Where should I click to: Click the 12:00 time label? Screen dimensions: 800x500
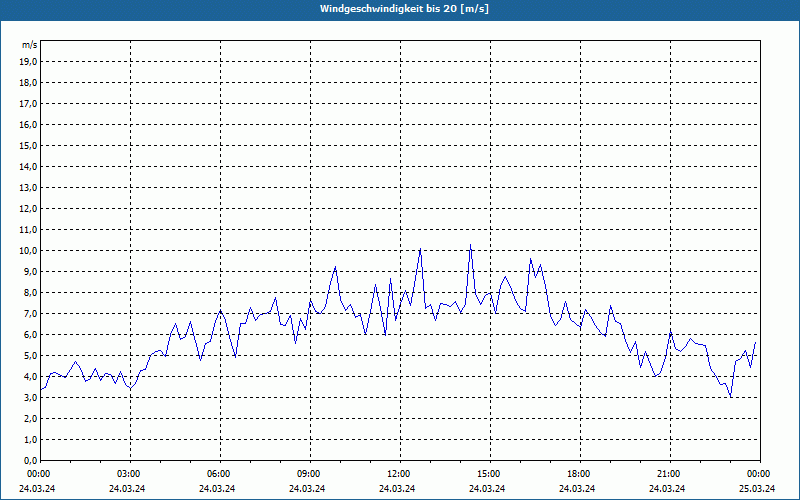pyautogui.click(x=400, y=474)
